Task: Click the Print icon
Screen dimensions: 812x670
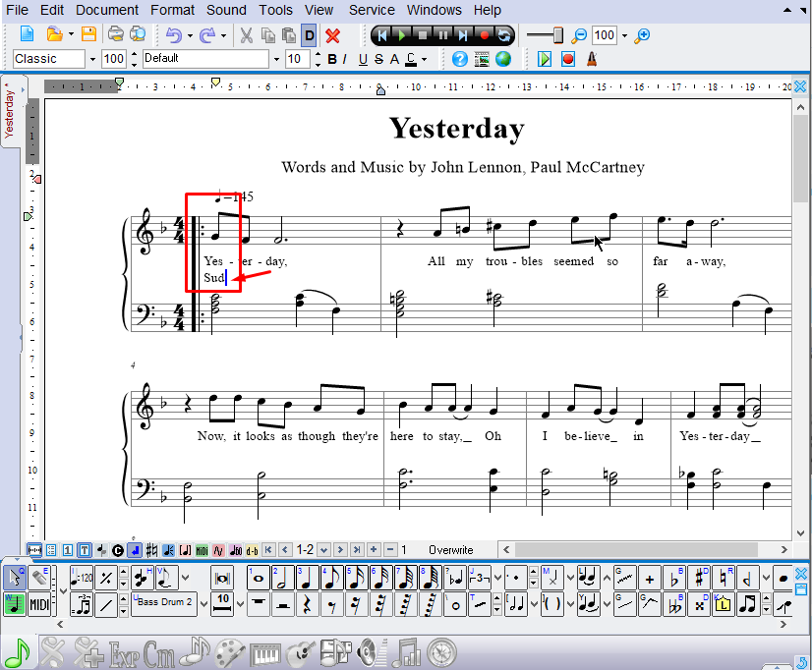Action: (x=115, y=34)
